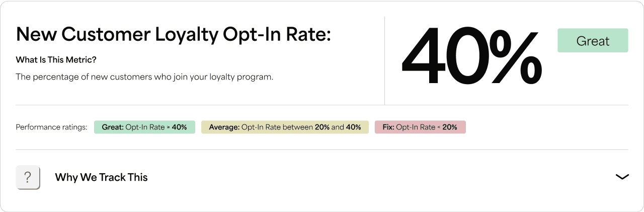Click the Average Opt-In Rate rating chip
This screenshot has height=212, width=644.
click(285, 127)
